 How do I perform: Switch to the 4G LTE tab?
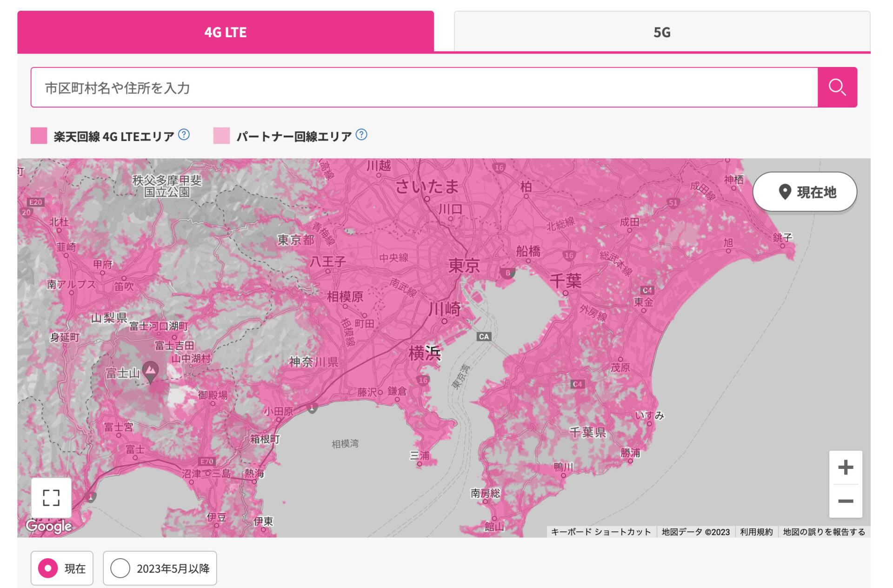coord(226,32)
